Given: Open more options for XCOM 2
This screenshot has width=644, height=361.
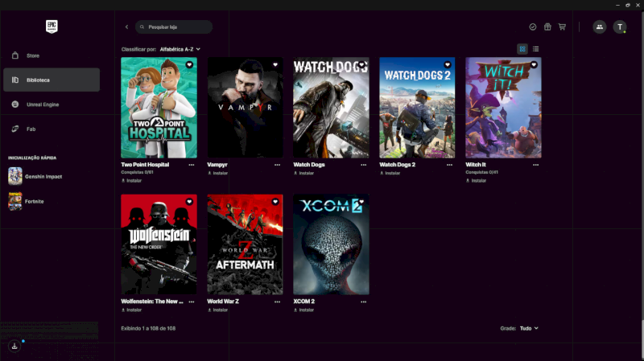Looking at the screenshot, I should (364, 302).
